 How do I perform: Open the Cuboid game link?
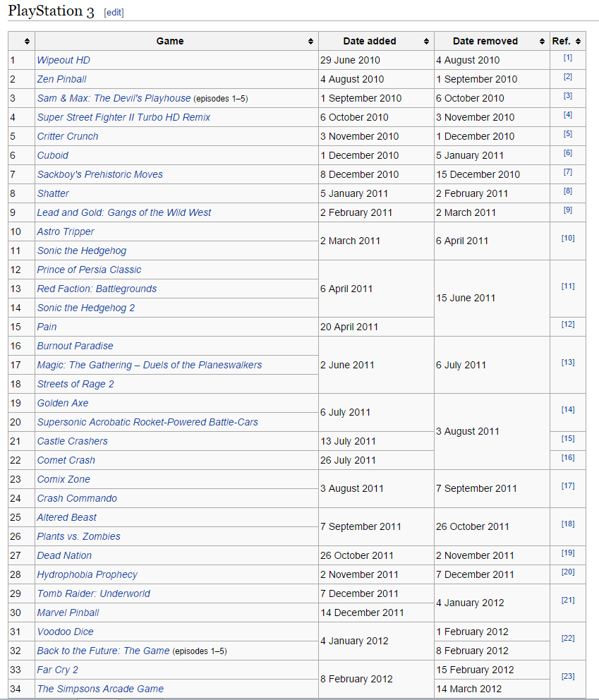pos(53,155)
